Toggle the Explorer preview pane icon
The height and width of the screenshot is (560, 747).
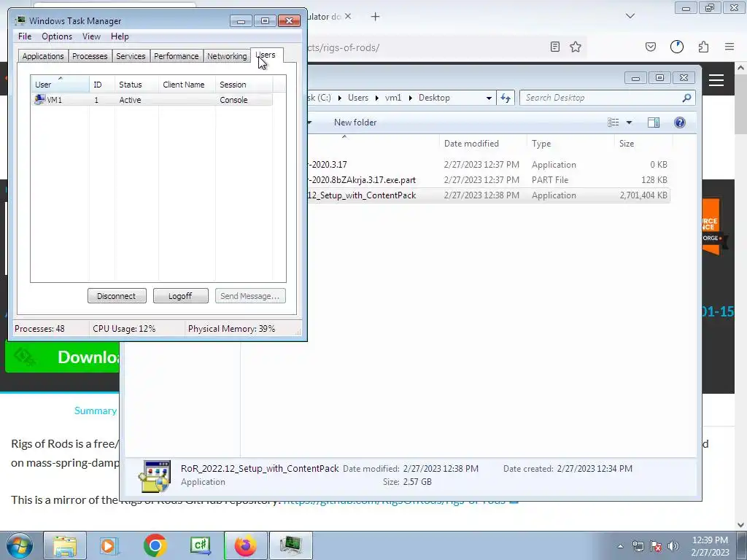(x=654, y=122)
